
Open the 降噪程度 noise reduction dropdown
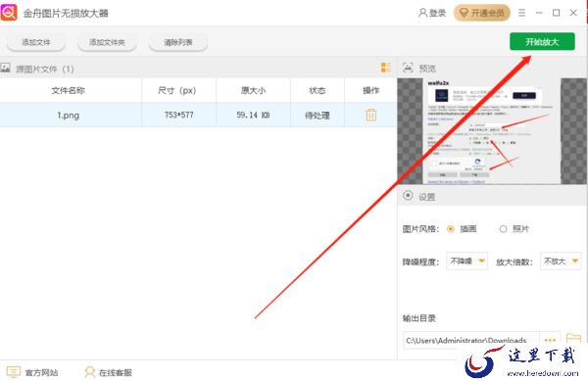click(x=466, y=262)
